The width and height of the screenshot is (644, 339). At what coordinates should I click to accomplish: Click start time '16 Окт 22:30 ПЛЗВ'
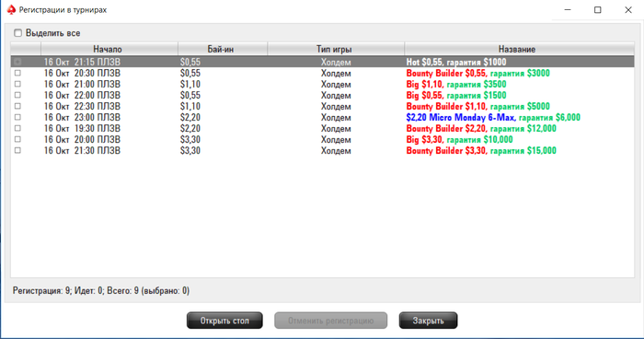click(82, 107)
